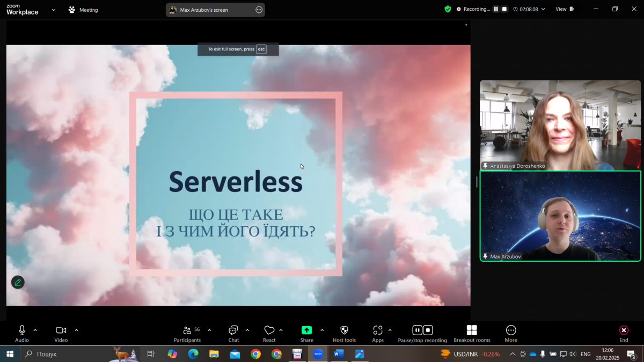Image resolution: width=644 pixels, height=362 pixels.
Task: Open the Participants panel
Action: pos(187,331)
